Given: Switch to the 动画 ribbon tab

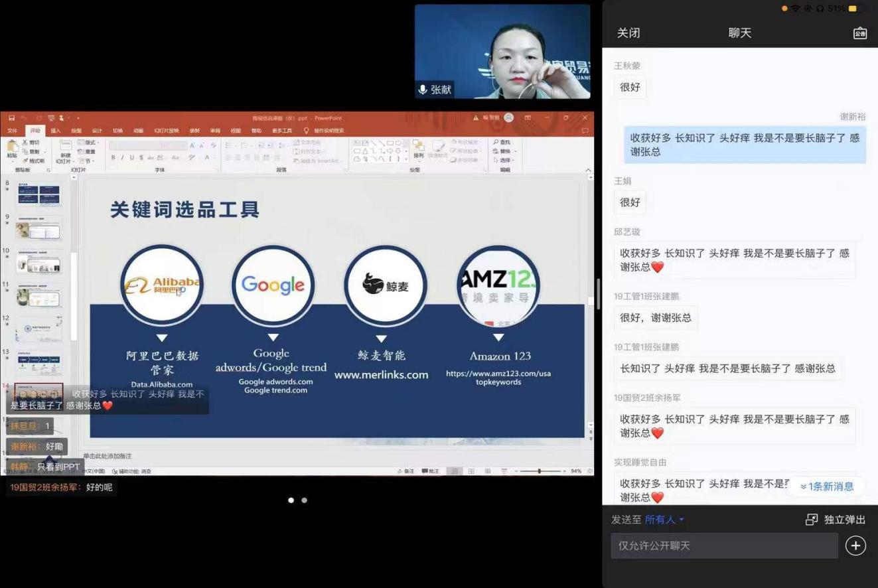Looking at the screenshot, I should click(138, 131).
